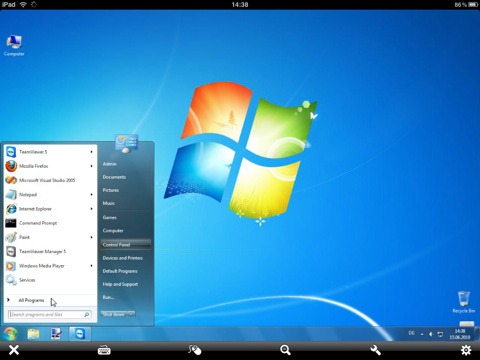The height and width of the screenshot is (360, 480).
Task: Show the on-screen keyboard from the TeamViewer toolbar
Action: coord(104,350)
